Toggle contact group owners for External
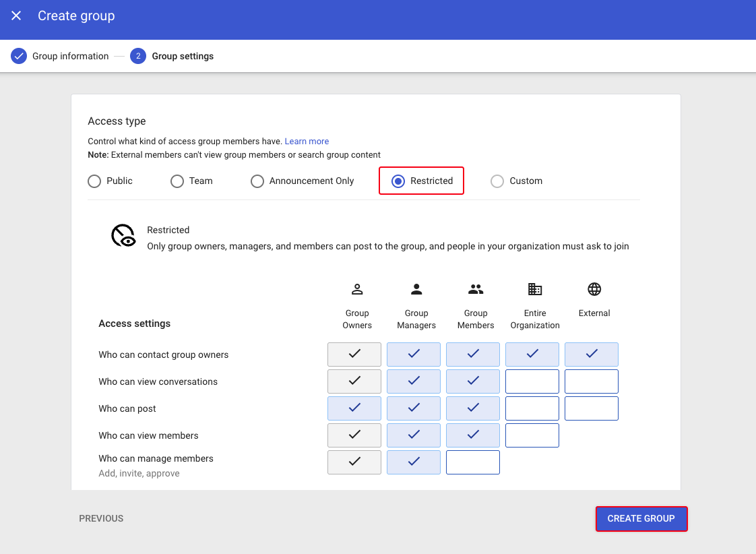 pyautogui.click(x=592, y=355)
